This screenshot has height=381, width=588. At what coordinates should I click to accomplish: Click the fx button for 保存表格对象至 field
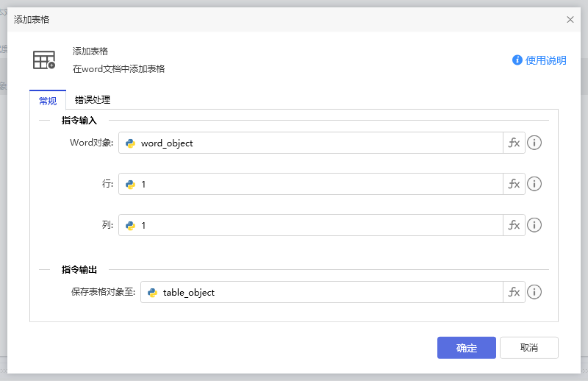click(514, 292)
